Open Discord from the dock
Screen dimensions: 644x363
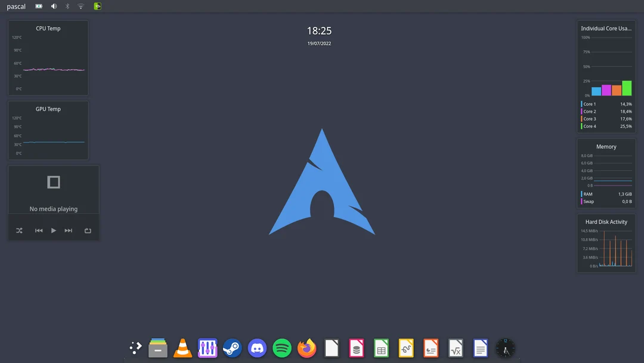tap(257, 348)
